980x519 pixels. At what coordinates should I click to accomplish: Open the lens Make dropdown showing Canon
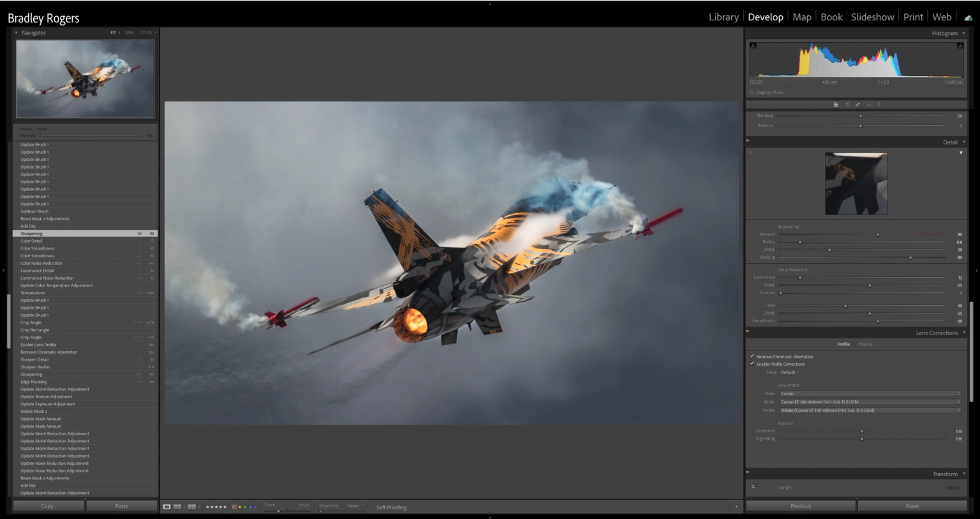click(x=870, y=394)
